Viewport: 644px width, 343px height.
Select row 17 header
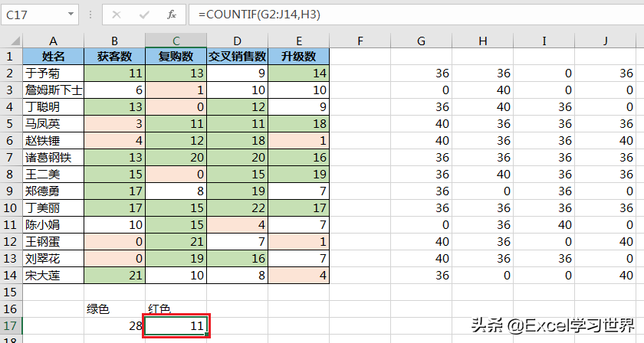coord(11,325)
